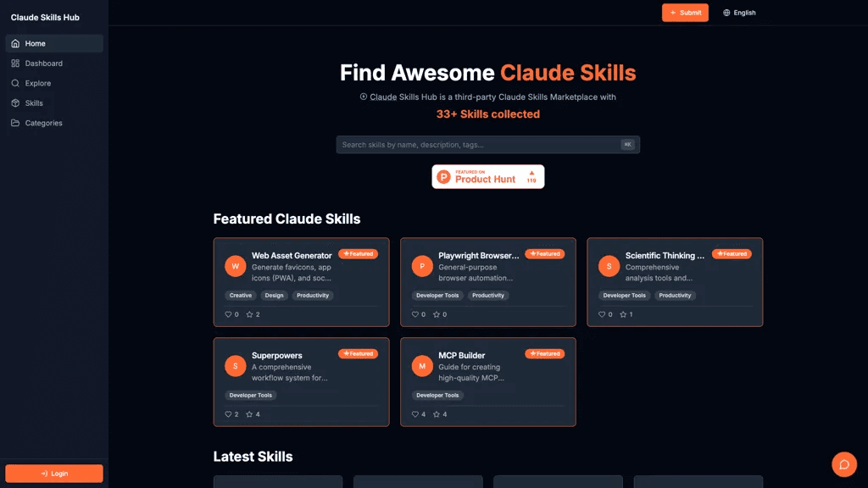
Task: Select the Creative tag
Action: tap(240, 296)
